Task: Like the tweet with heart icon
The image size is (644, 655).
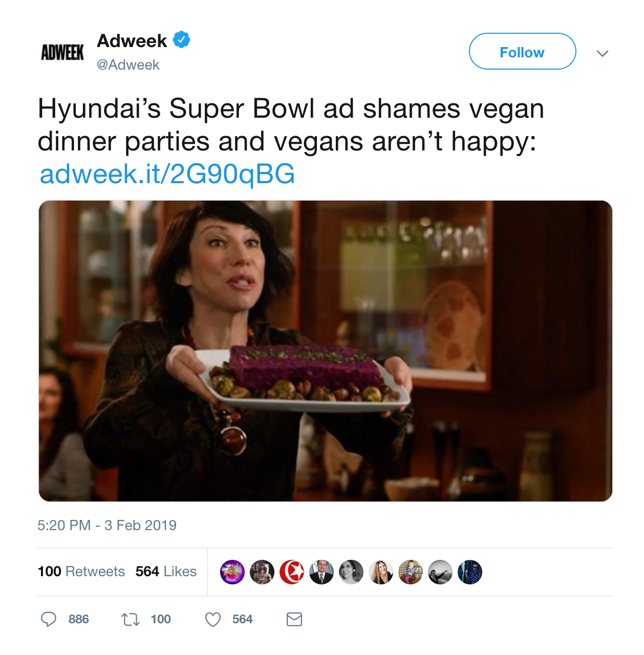Action: 213,620
